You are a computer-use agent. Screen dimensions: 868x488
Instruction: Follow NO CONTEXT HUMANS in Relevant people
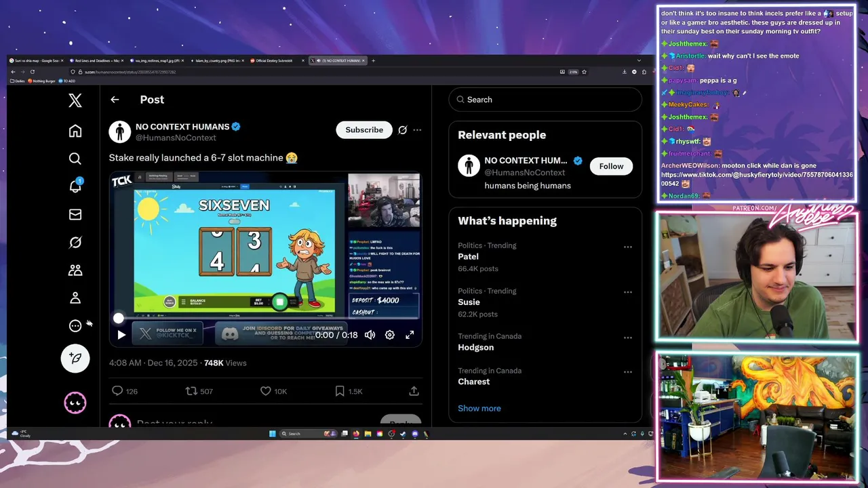coord(611,166)
